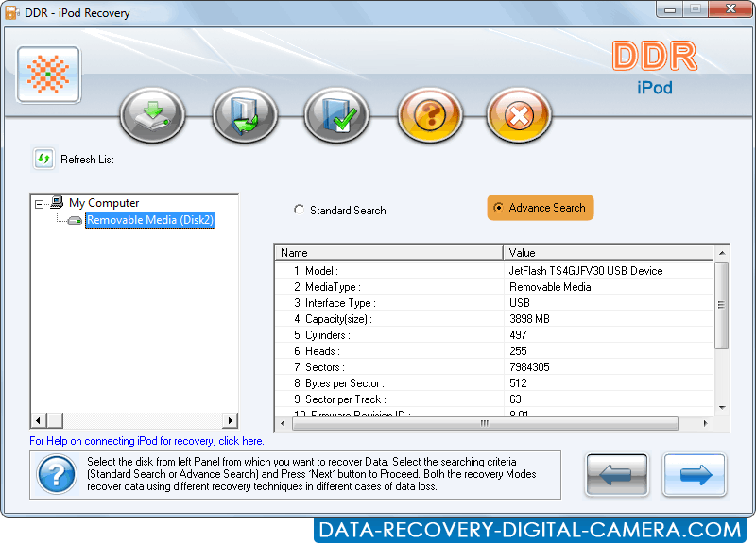The height and width of the screenshot is (543, 756).
Task: Close the DDR iPod Recovery window
Action: [x=730, y=9]
